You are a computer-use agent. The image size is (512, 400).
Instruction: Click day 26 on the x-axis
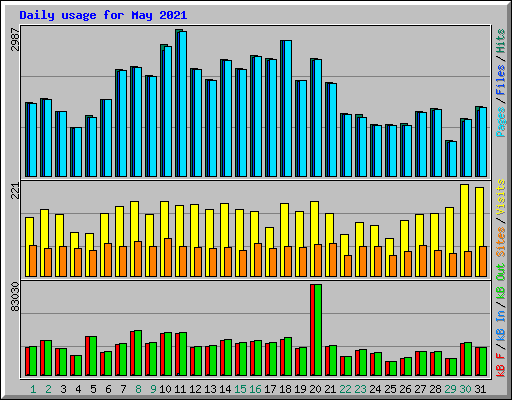pos(405,389)
